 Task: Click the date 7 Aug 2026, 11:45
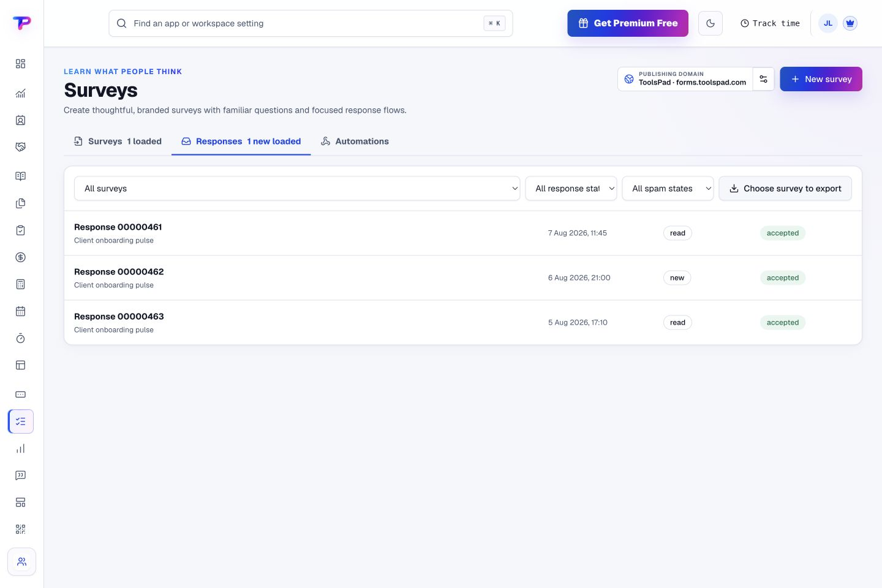pyautogui.click(x=578, y=233)
